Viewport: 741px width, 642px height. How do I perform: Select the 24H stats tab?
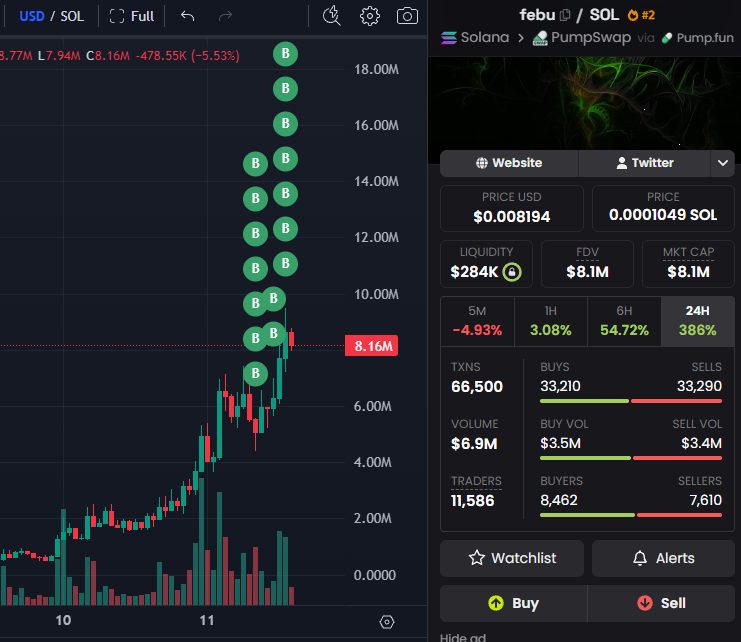(x=698, y=321)
